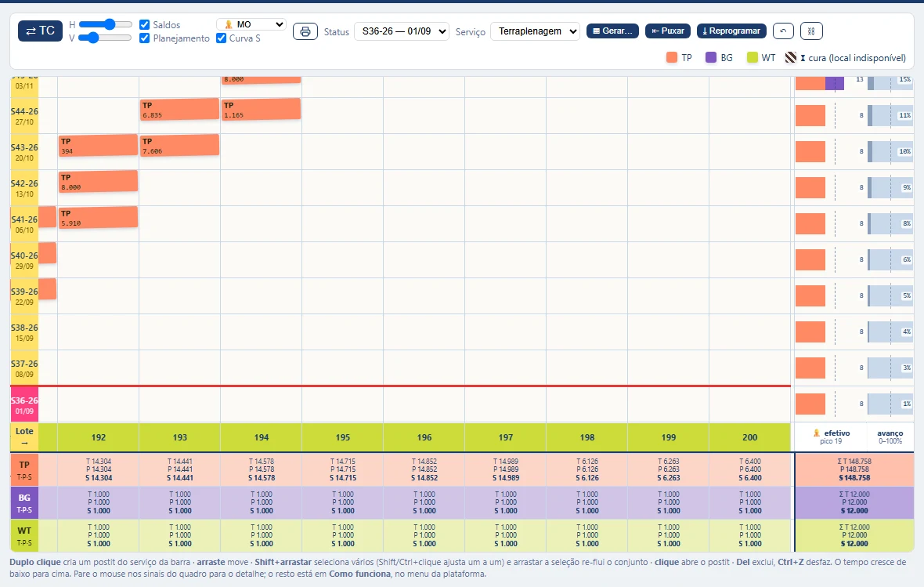Uncheck the Saldos checkbox
This screenshot has height=587, width=924.
pos(144,25)
